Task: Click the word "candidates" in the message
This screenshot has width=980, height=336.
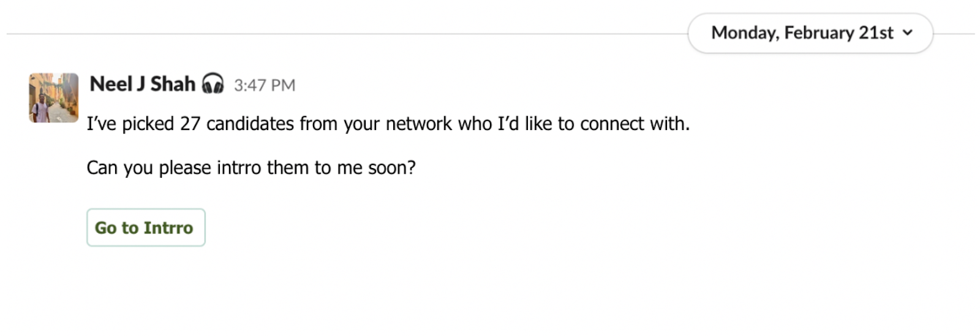Action: [250, 124]
